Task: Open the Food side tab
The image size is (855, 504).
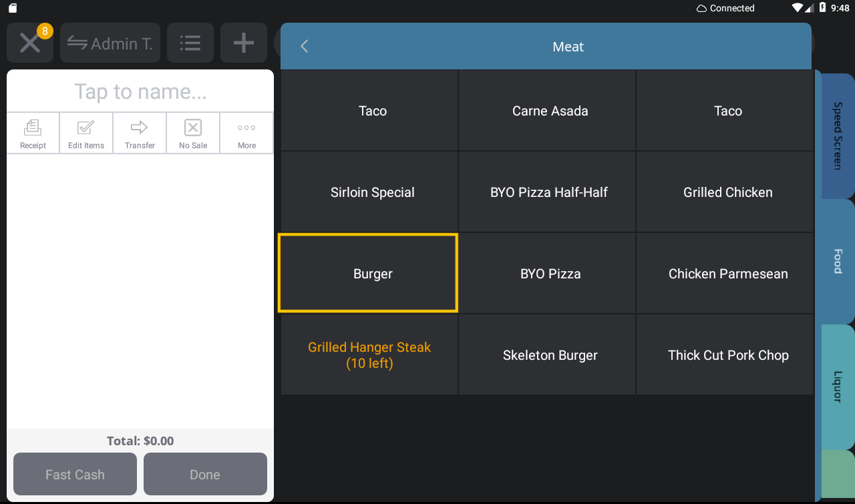Action: coord(838,261)
